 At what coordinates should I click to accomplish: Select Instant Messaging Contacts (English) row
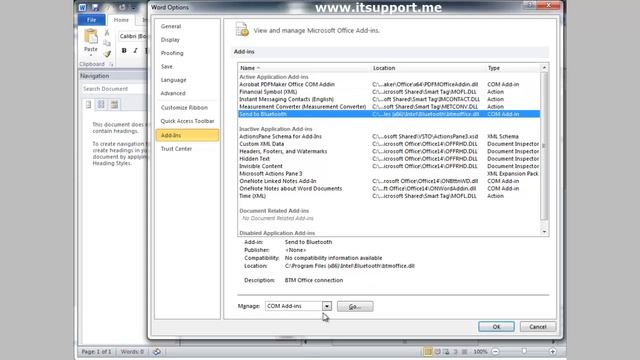pos(389,99)
